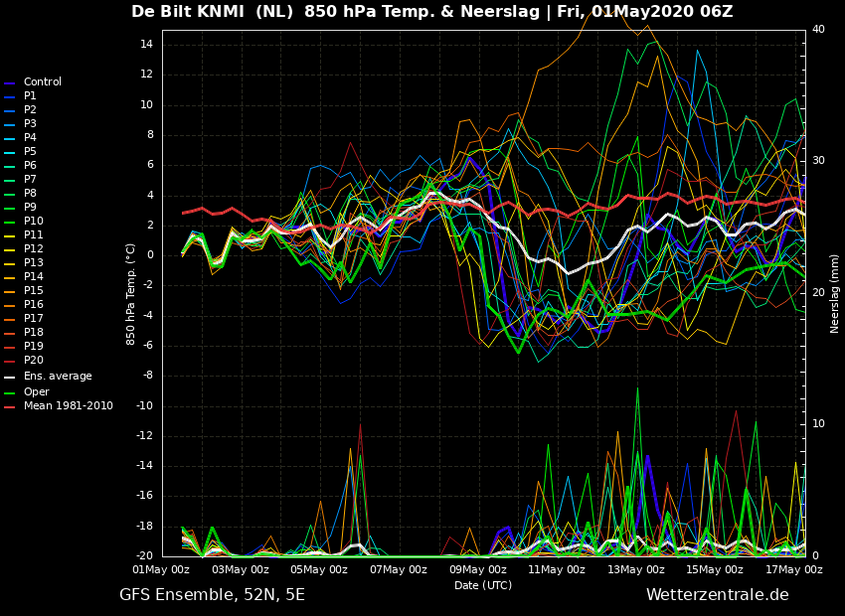Click the Oper legend entry
Image resolution: width=845 pixels, height=616 pixels.
pyautogui.click(x=27, y=392)
